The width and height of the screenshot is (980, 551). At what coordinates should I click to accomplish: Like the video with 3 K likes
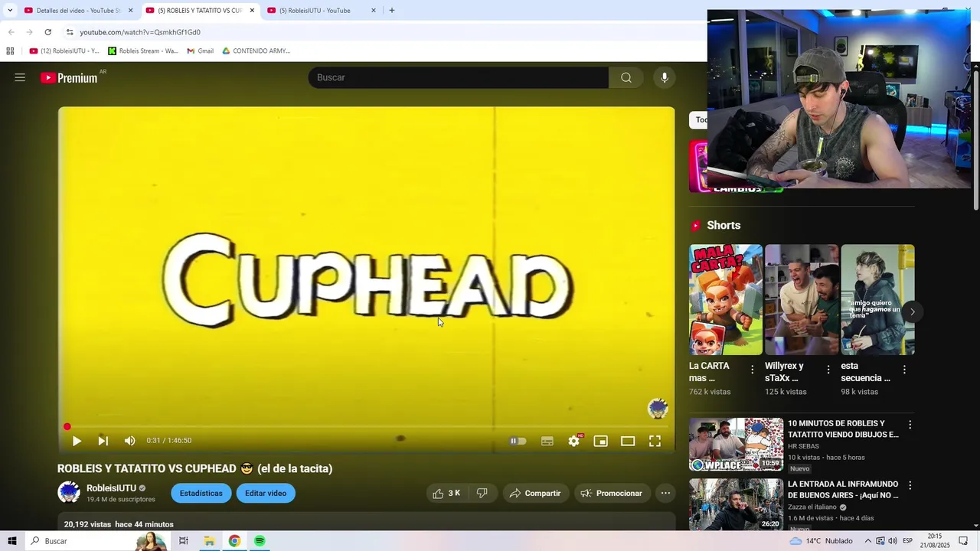446,494
